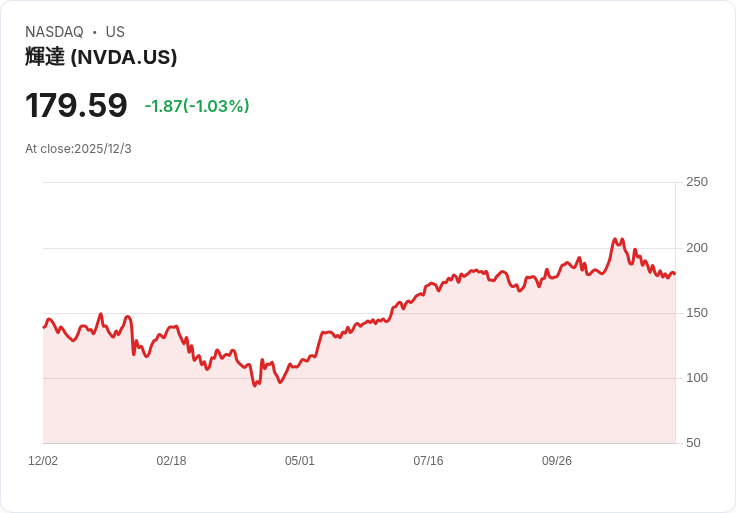This screenshot has height=513, width=736.
Task: Click the lowest dip of the price line
Action: pos(255,385)
